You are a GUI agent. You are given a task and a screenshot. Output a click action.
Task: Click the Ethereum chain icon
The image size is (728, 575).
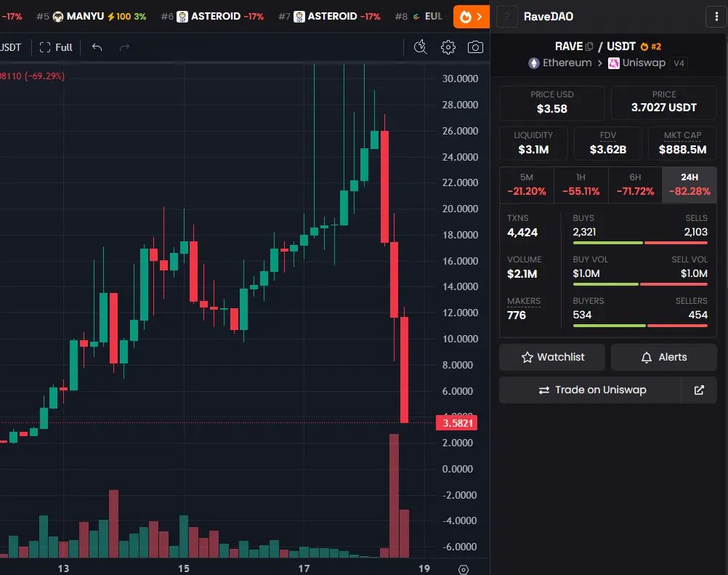click(x=534, y=63)
